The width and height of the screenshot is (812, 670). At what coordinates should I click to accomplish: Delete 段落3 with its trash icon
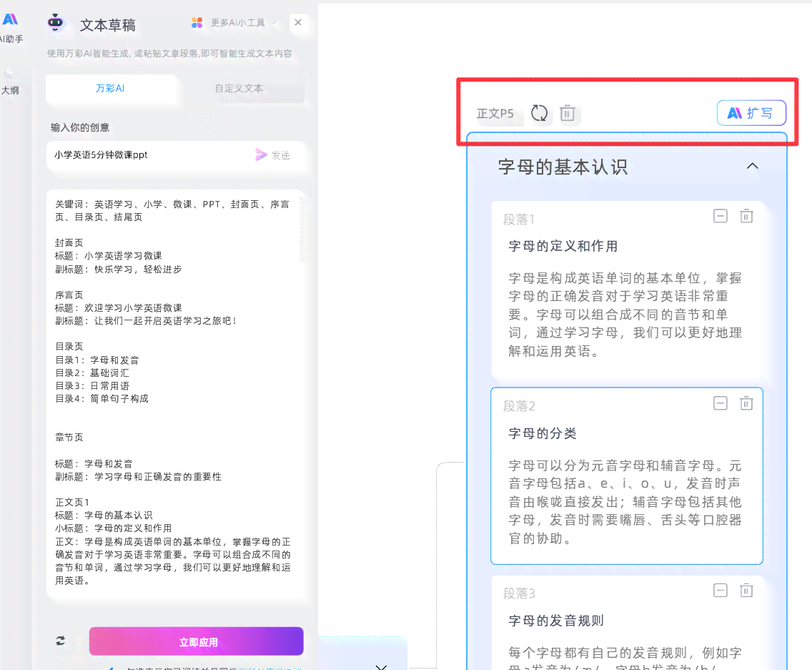pyautogui.click(x=746, y=590)
